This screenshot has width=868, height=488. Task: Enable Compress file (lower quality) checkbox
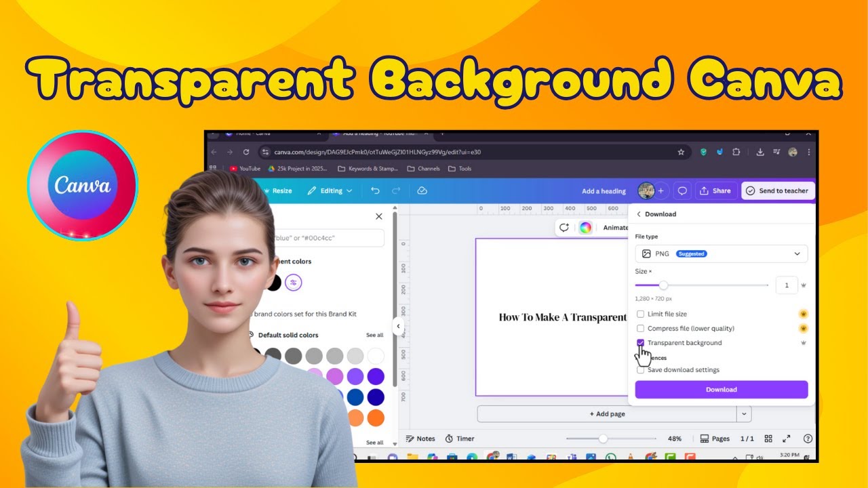pyautogui.click(x=640, y=328)
